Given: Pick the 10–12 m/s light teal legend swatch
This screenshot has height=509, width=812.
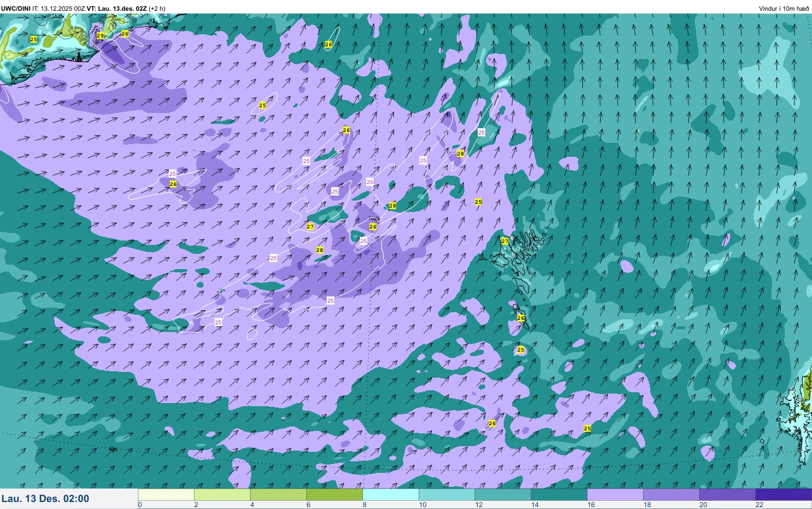Looking at the screenshot, I should pos(447,494).
